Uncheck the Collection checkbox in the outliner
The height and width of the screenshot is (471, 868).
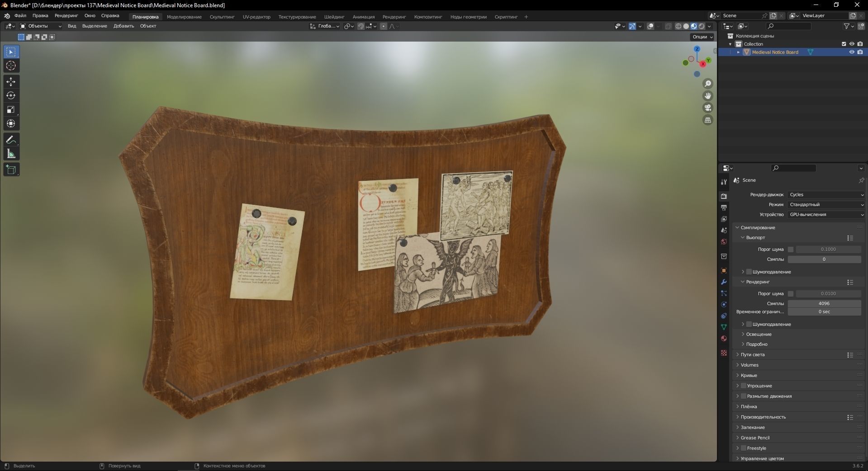[844, 44]
